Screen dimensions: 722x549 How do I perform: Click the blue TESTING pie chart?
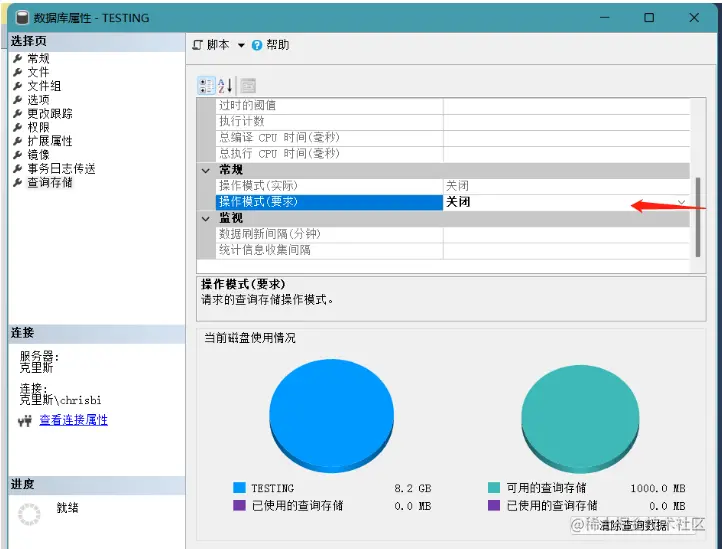pos(332,415)
